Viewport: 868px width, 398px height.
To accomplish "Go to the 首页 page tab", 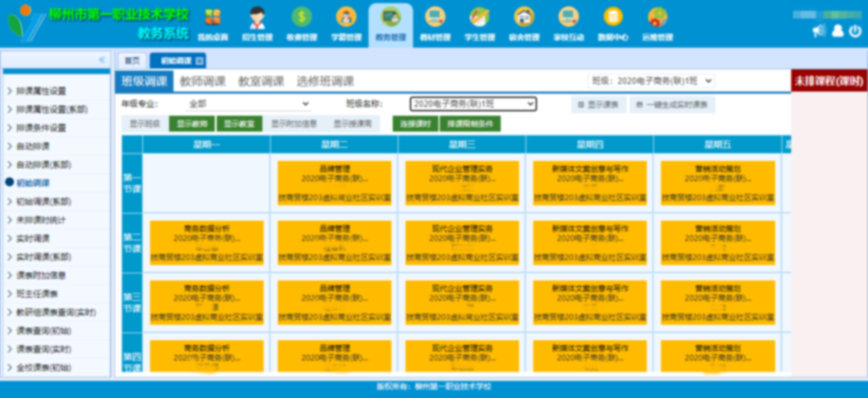I will (x=132, y=61).
